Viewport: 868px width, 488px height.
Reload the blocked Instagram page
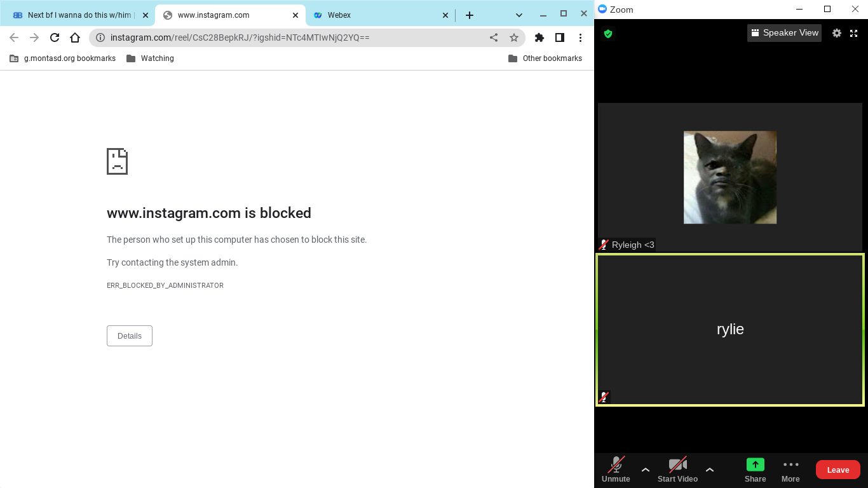55,37
